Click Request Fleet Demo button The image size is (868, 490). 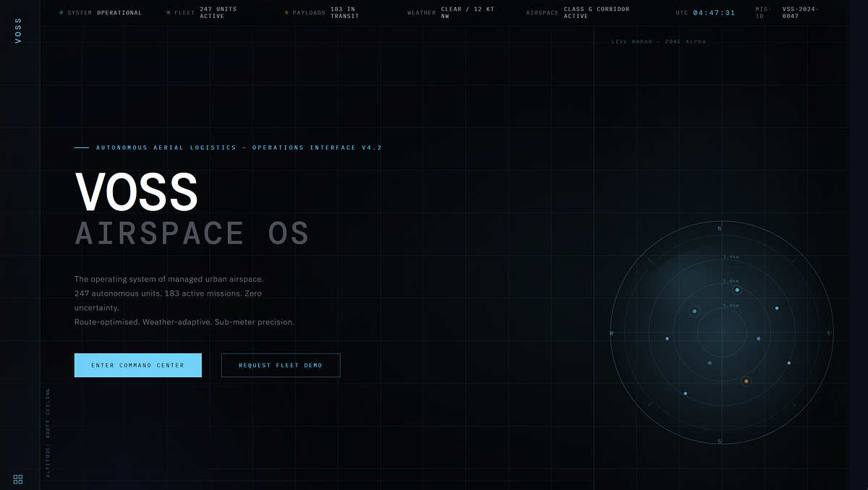point(281,365)
